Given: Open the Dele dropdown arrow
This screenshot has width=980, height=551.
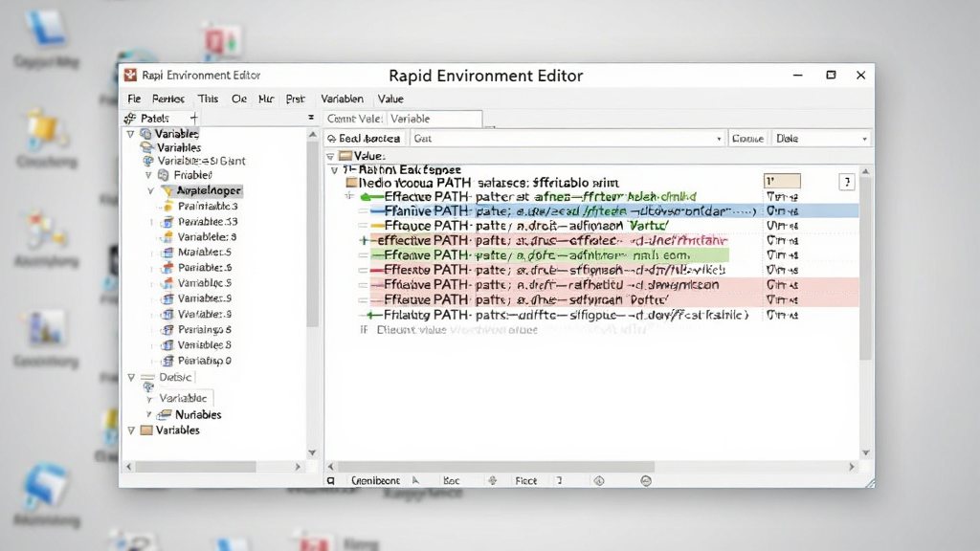Looking at the screenshot, I should point(864,139).
